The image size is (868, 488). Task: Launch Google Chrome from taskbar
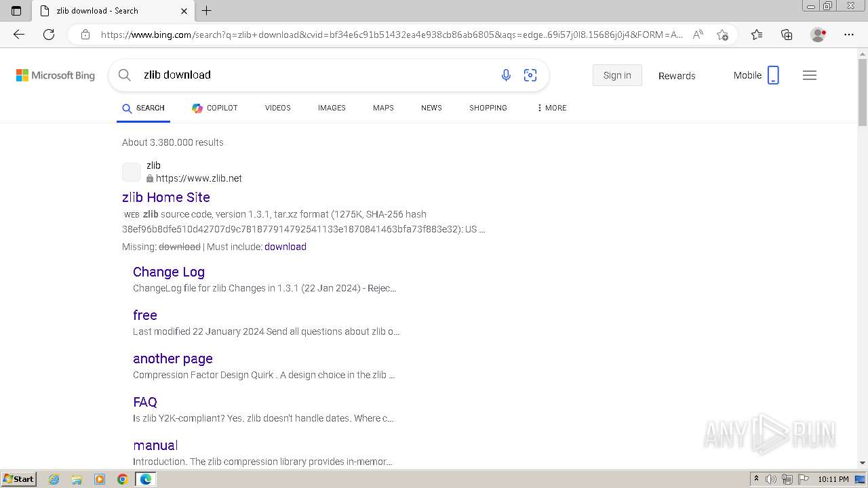[123, 479]
